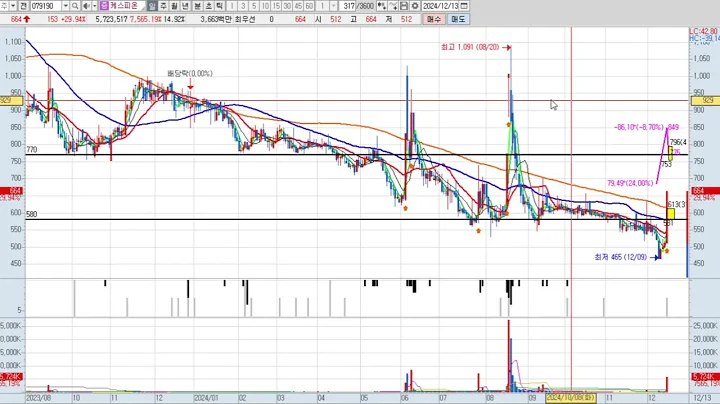Click the 12/13 date label at bottom right
This screenshot has width=720, height=404.
[702, 398]
